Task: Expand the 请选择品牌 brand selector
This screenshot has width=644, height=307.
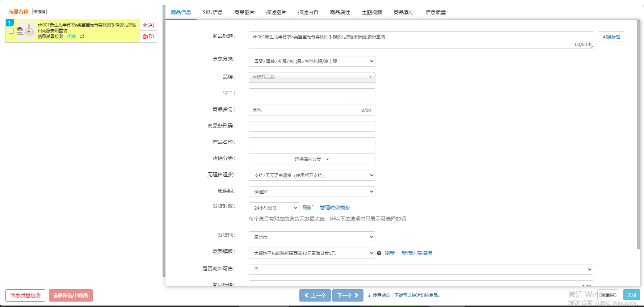Action: [x=312, y=77]
